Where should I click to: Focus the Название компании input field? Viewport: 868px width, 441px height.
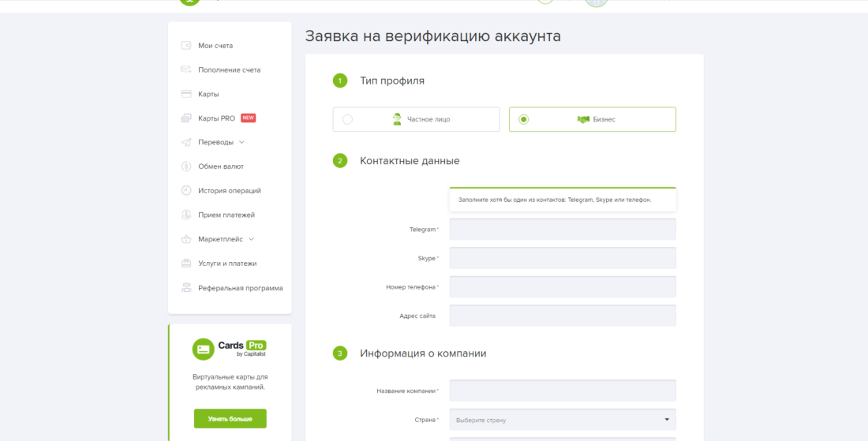pos(563,391)
